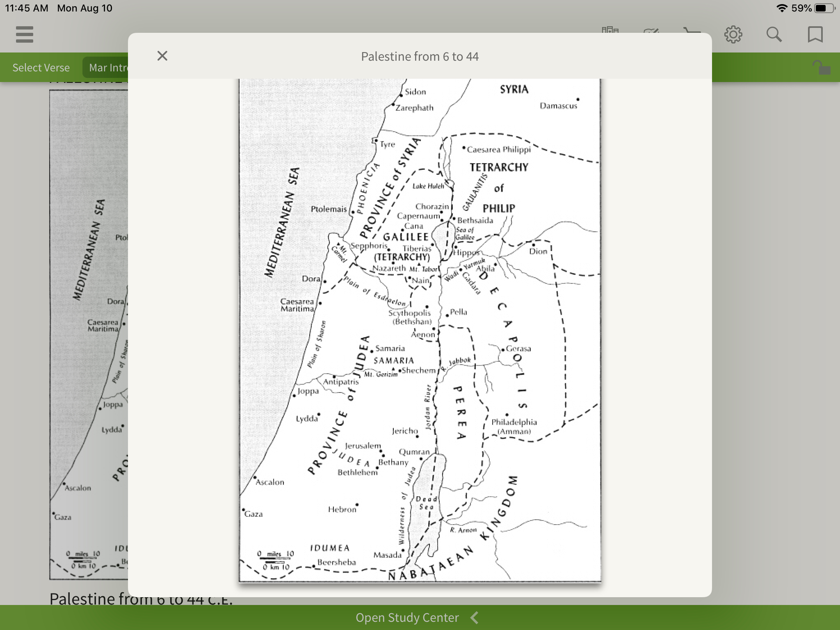Close the Palestine map popup
Screen dimensions: 840x630
(162, 56)
